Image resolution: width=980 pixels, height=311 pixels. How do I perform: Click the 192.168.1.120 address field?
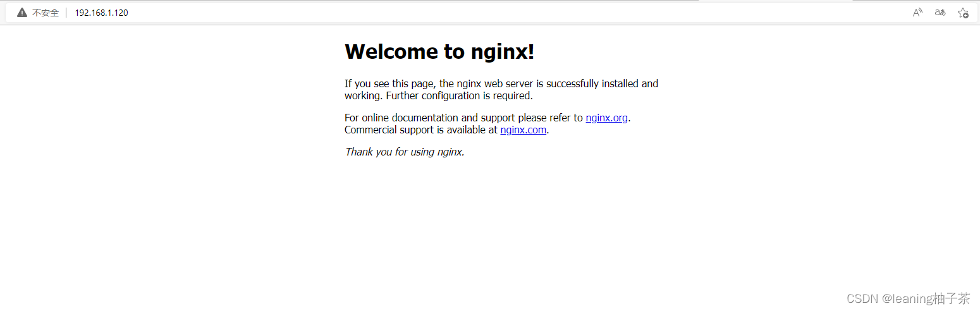(101, 13)
